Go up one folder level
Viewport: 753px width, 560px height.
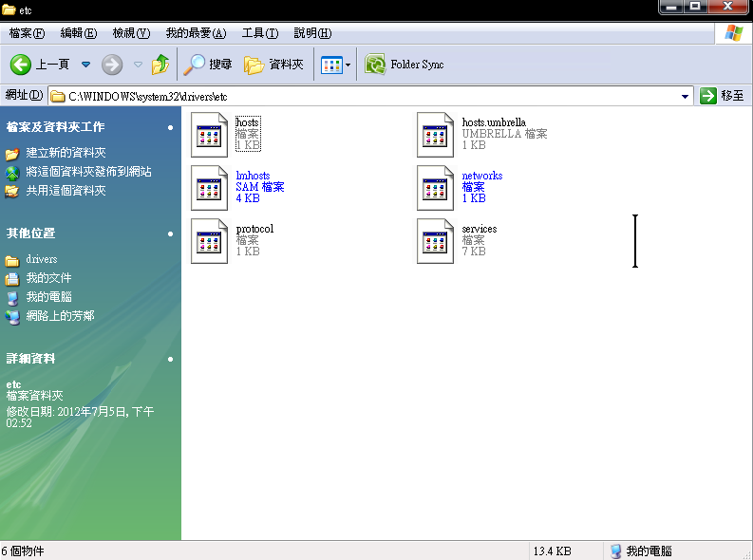(x=160, y=65)
